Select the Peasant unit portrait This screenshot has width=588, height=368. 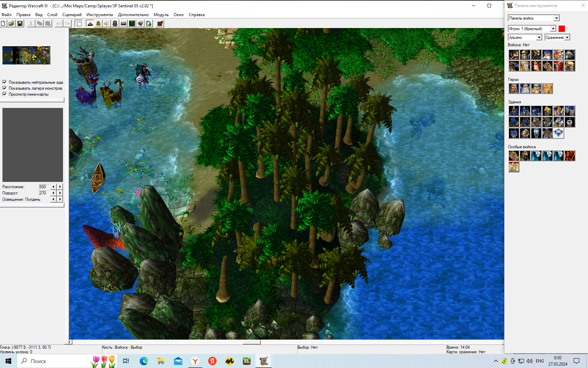(514, 55)
